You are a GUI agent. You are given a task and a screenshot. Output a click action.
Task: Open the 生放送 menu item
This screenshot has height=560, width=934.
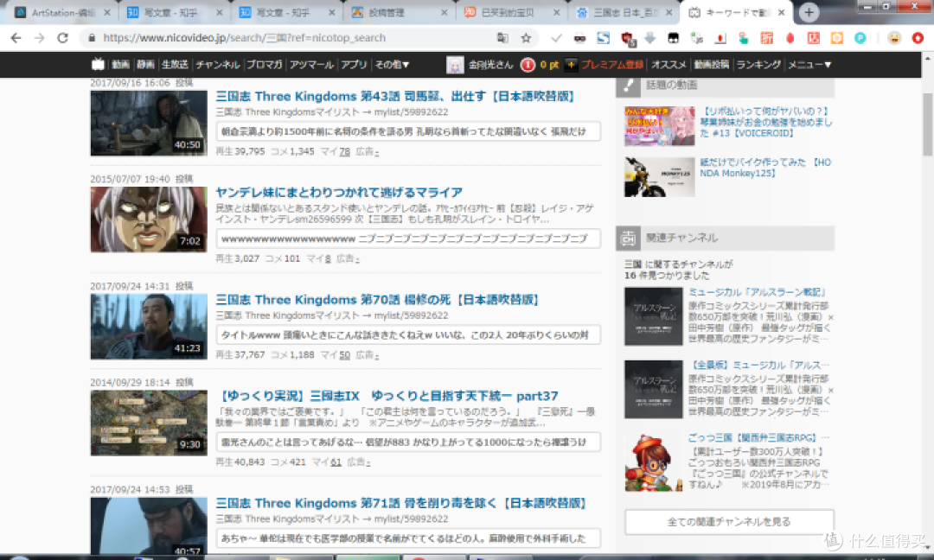(175, 65)
